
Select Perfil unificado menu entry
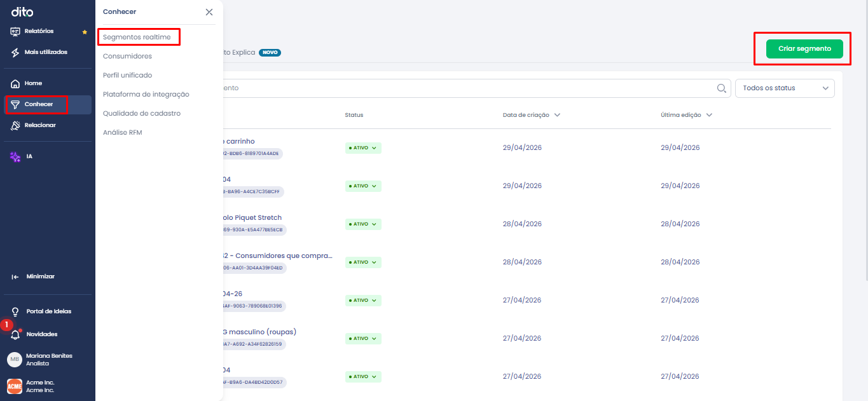(x=127, y=76)
